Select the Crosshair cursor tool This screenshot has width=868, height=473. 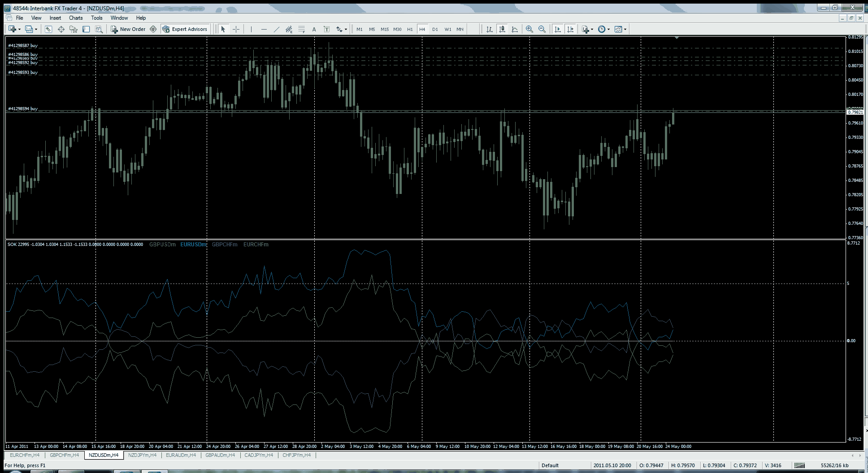(x=236, y=30)
